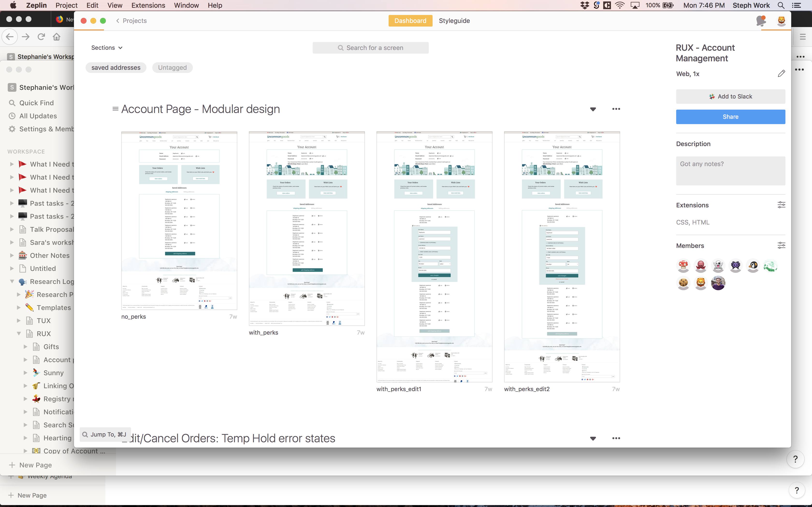Viewport: 812px width, 507px height.
Task: Open more options for Account Page section
Action: [x=616, y=109]
